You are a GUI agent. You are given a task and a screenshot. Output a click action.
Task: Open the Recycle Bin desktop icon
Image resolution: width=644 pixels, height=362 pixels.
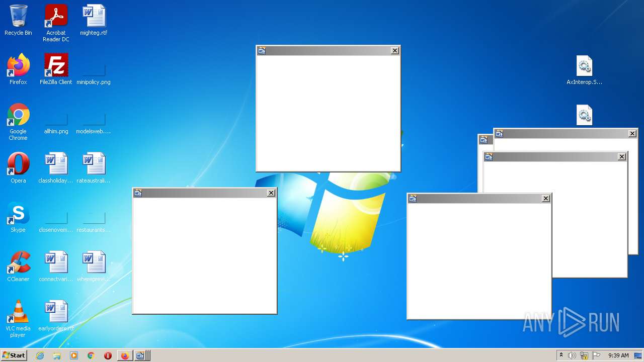[x=18, y=20]
